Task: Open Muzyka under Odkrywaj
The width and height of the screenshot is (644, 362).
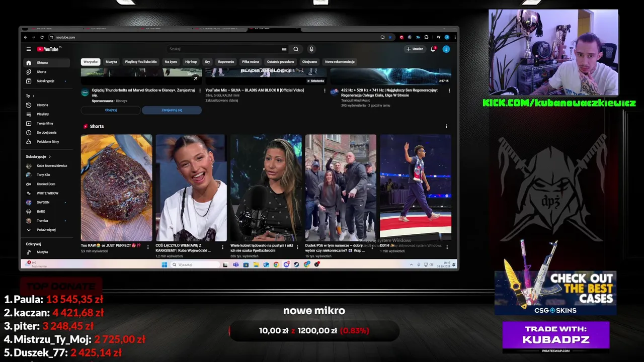Action: tap(48, 252)
